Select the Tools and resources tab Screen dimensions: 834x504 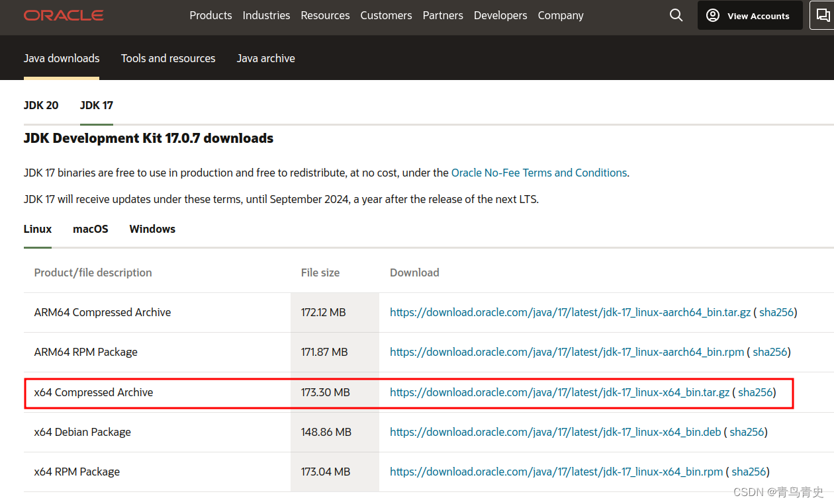point(168,58)
